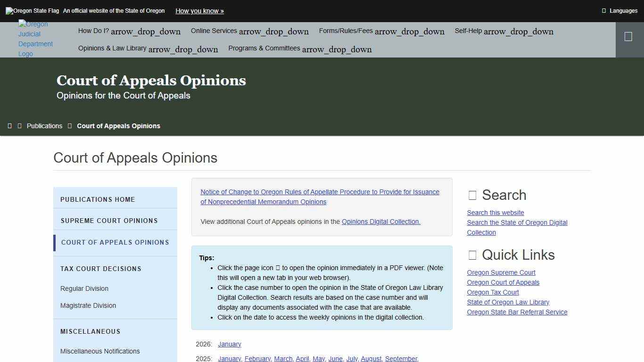Click the second breadcrumb separator icon
The width and height of the screenshot is (644, 362).
coord(70,126)
